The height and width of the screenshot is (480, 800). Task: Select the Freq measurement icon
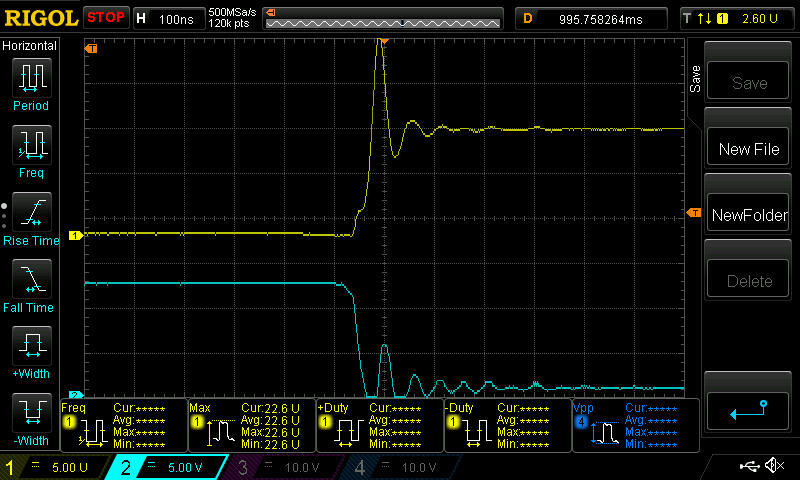pyautogui.click(x=32, y=144)
